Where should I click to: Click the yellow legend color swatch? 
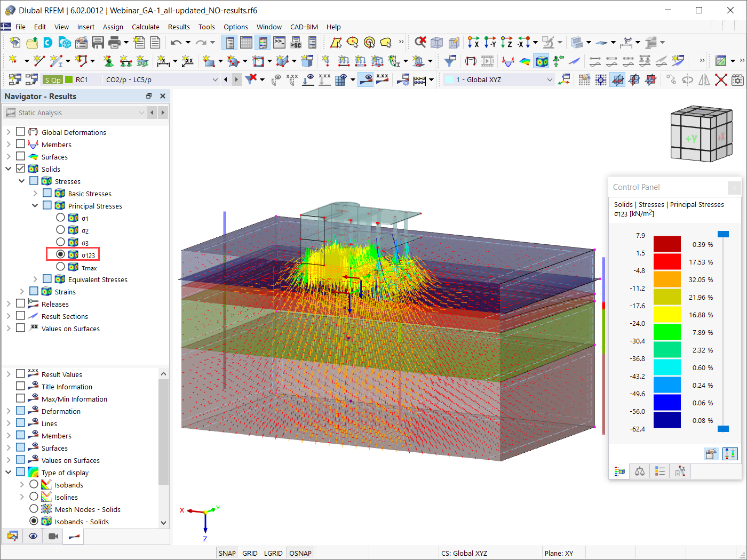click(x=667, y=314)
